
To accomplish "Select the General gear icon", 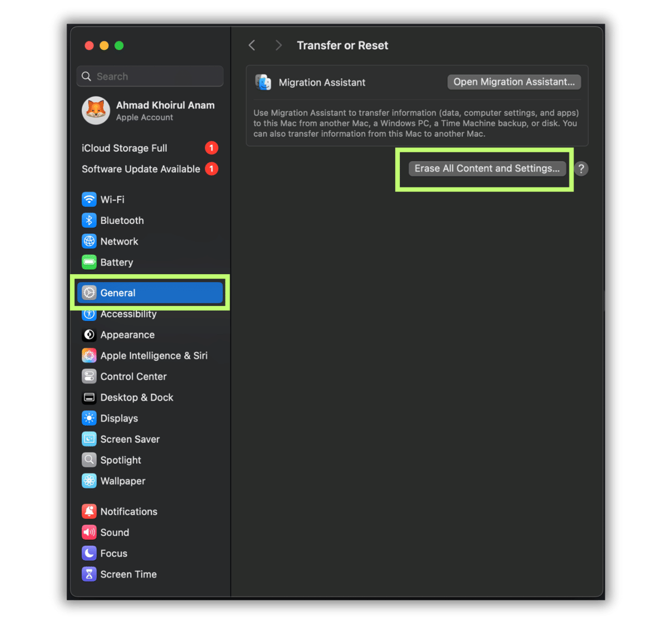I will pyautogui.click(x=89, y=293).
